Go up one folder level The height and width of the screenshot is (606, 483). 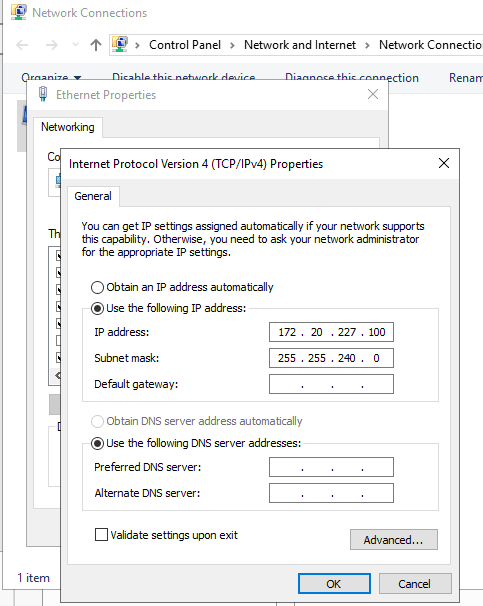[x=96, y=45]
